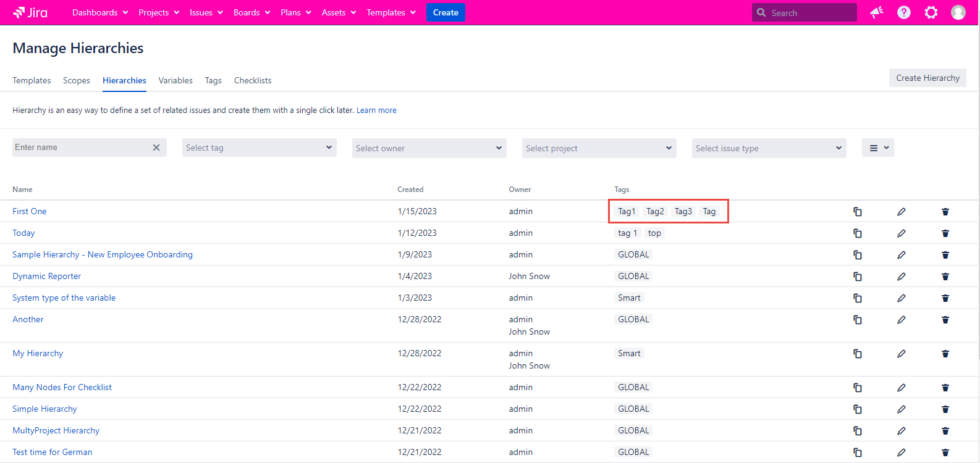Image resolution: width=980 pixels, height=463 pixels.
Task: Delete the Dynamic Reporter hierarchy
Action: 945,277
